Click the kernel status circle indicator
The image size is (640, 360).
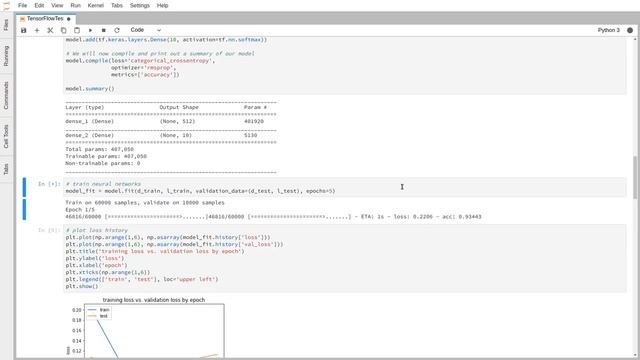(x=630, y=30)
